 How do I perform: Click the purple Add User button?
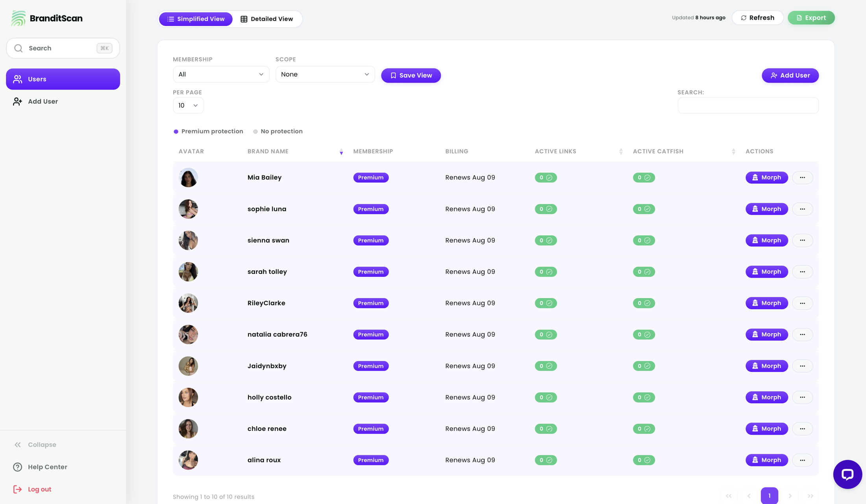point(790,76)
